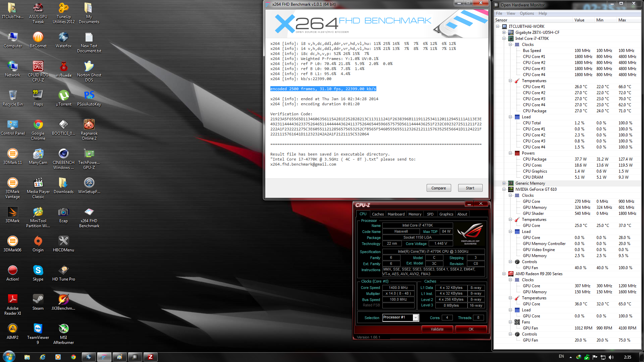Collapse the NVIDIA GeForce GT 610 node
The height and width of the screenshot is (362, 644).
tap(504, 189)
